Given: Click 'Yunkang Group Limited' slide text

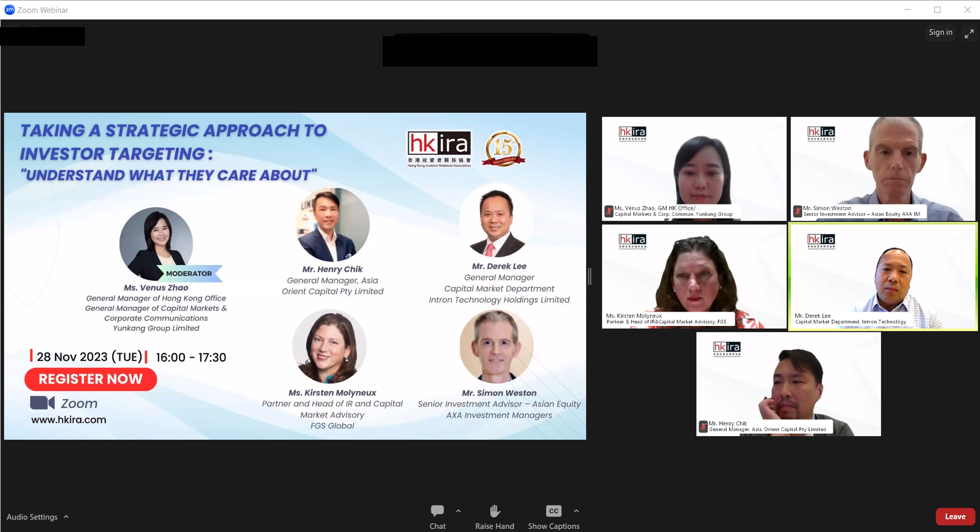Looking at the screenshot, I should (x=156, y=328).
